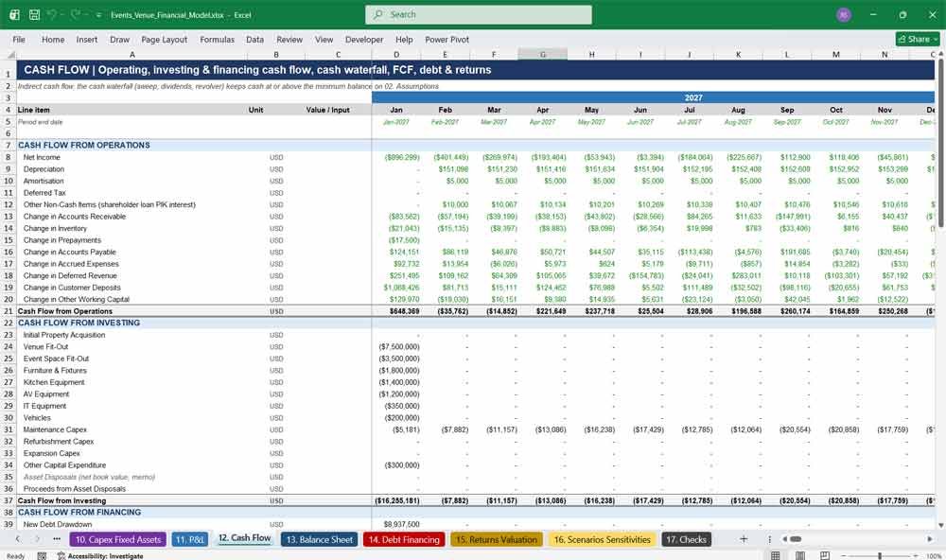Select column G header

click(542, 54)
